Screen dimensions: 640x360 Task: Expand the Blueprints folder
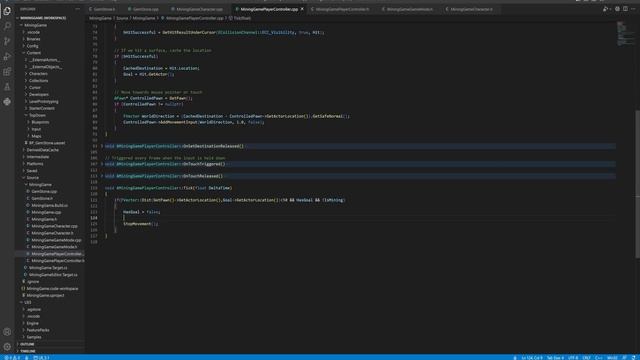[40, 122]
